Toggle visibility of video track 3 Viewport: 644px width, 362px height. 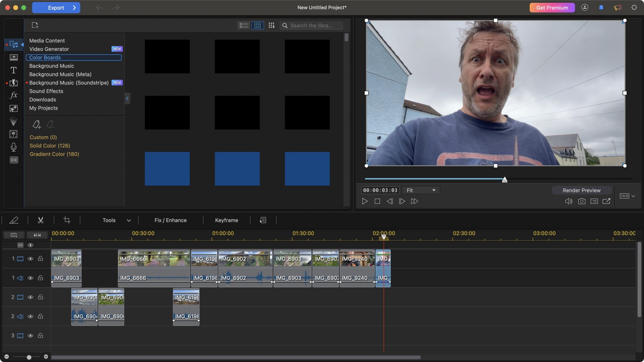31,336
